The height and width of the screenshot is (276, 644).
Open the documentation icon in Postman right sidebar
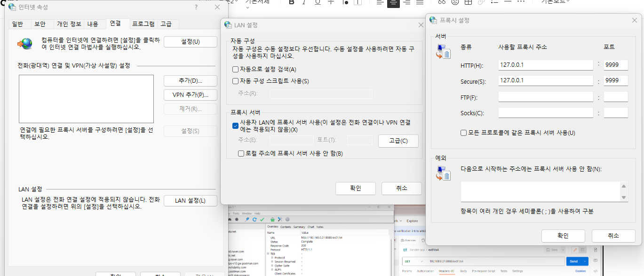tap(595, 250)
